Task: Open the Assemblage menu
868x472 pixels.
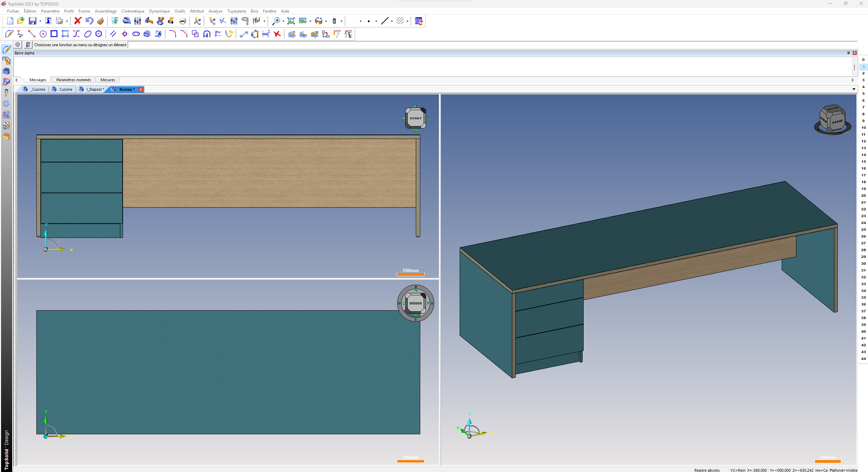Action: coord(106,11)
